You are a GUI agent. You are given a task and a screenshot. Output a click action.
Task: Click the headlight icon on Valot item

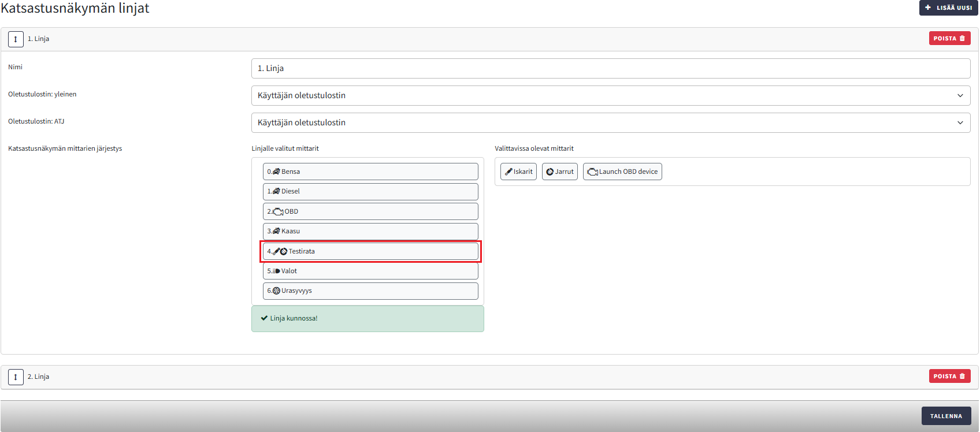click(276, 271)
